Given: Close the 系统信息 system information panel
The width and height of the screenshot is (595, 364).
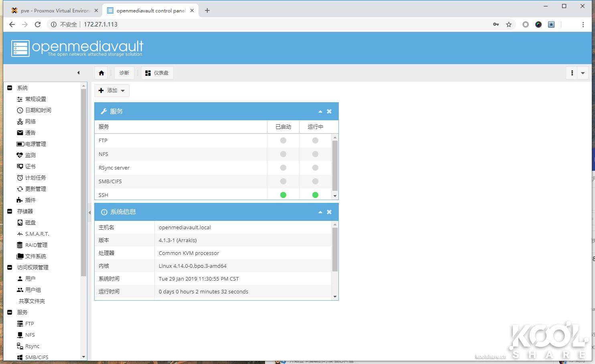Looking at the screenshot, I should [x=329, y=212].
